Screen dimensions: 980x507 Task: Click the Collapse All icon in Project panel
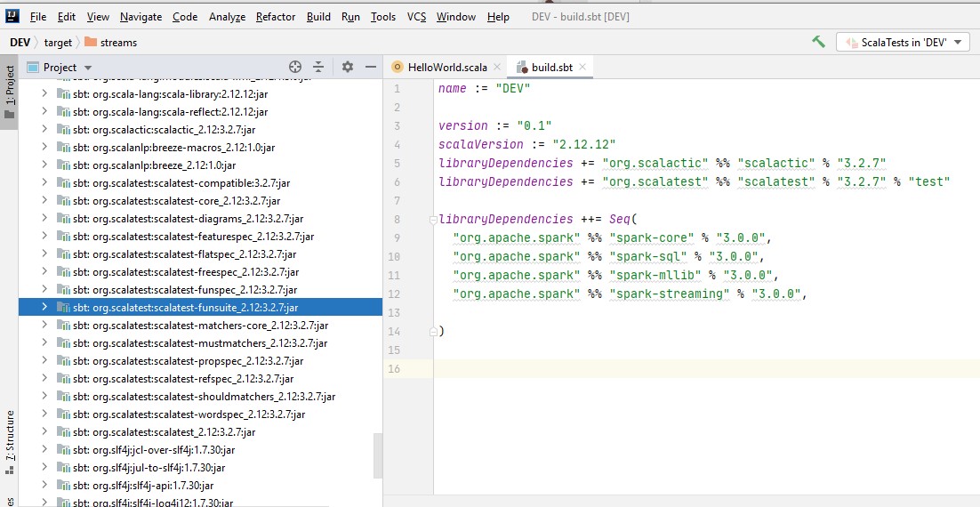pos(318,67)
